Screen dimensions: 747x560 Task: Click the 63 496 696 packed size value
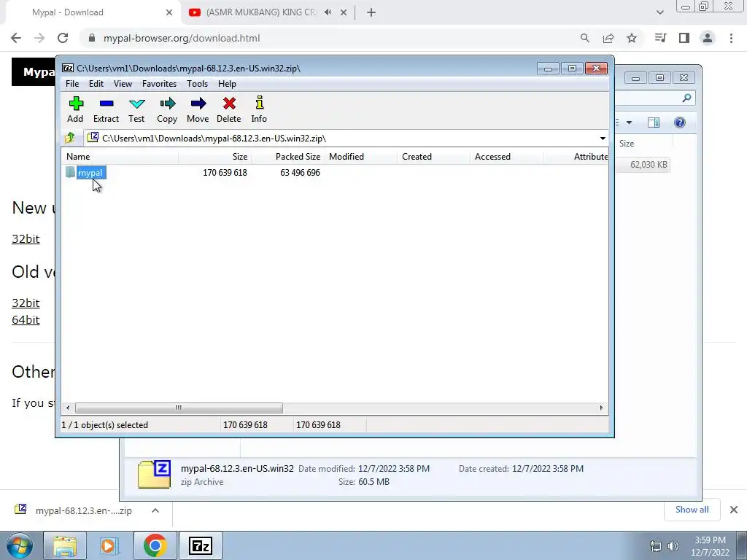coord(300,173)
